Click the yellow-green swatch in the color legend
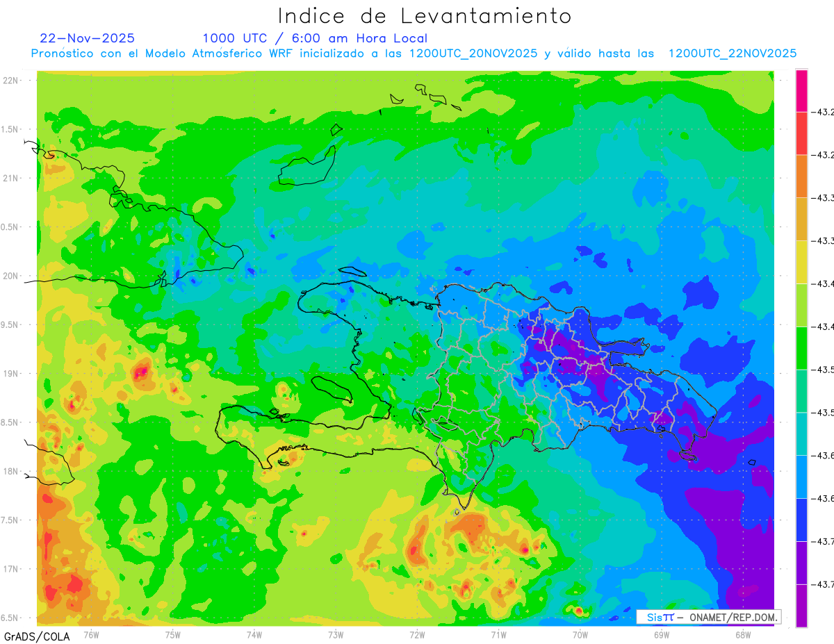Image resolution: width=834 pixels, height=644 pixels. 801,305
